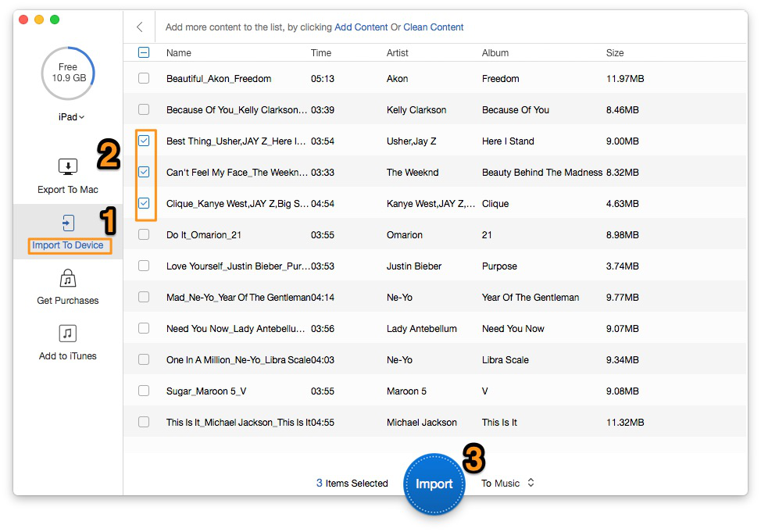Click the Free 10.9 GB storage ring
This screenshot has height=532, width=761.
(68, 73)
